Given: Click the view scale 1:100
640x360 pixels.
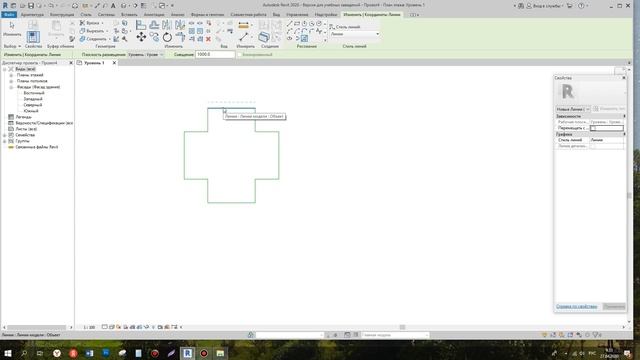Looking at the screenshot, I should 89,327.
